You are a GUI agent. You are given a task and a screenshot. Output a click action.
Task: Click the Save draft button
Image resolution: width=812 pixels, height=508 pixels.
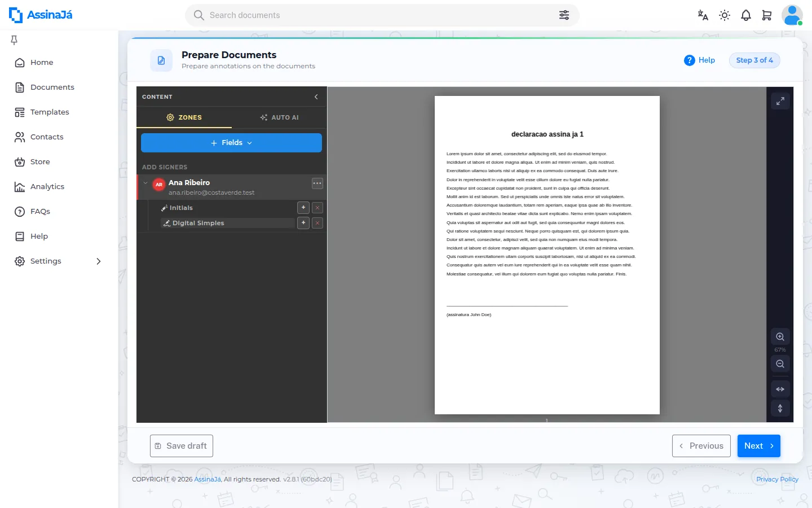(x=182, y=446)
